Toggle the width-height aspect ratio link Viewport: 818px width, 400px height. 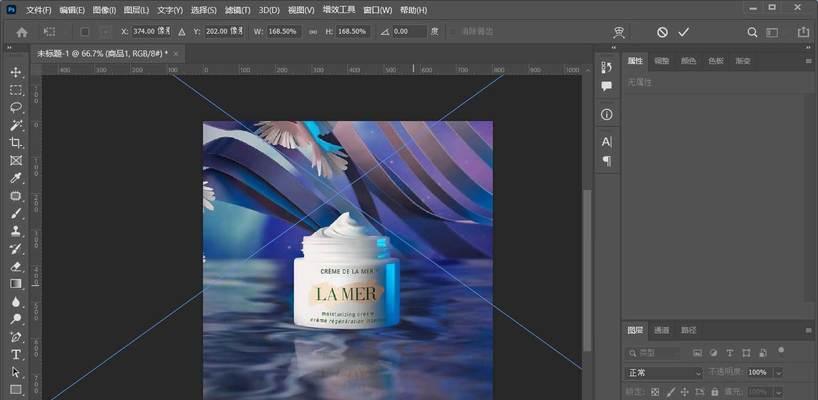tap(312, 32)
